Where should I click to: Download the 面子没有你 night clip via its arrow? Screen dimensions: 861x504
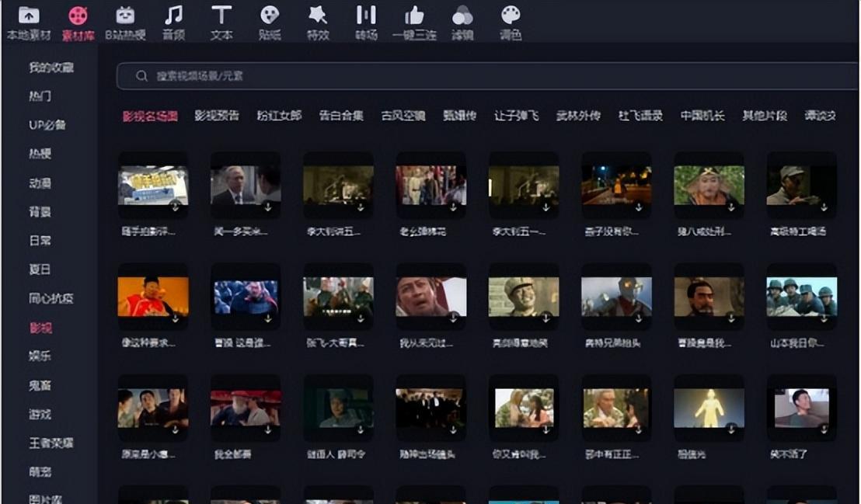638,207
